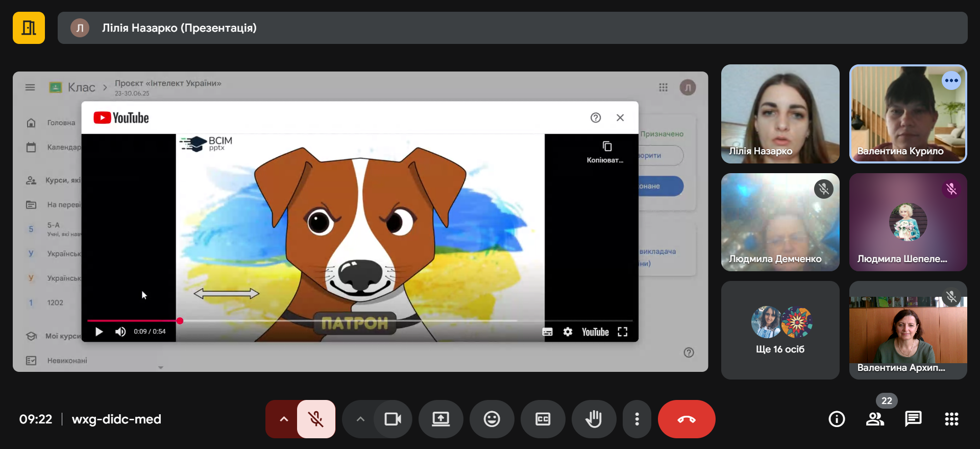Open audio settings arrow next to microphone
The height and width of the screenshot is (449, 980).
(284, 419)
